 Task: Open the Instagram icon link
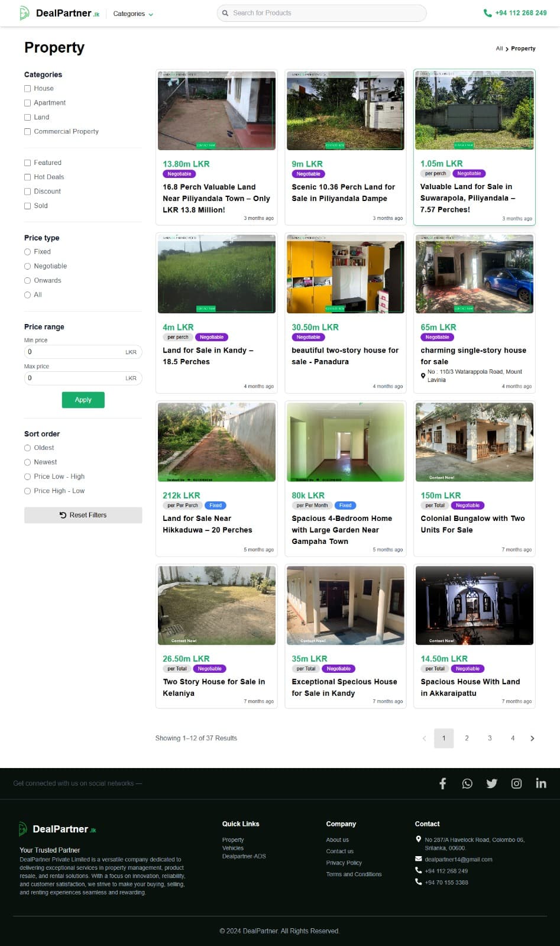[x=516, y=783]
